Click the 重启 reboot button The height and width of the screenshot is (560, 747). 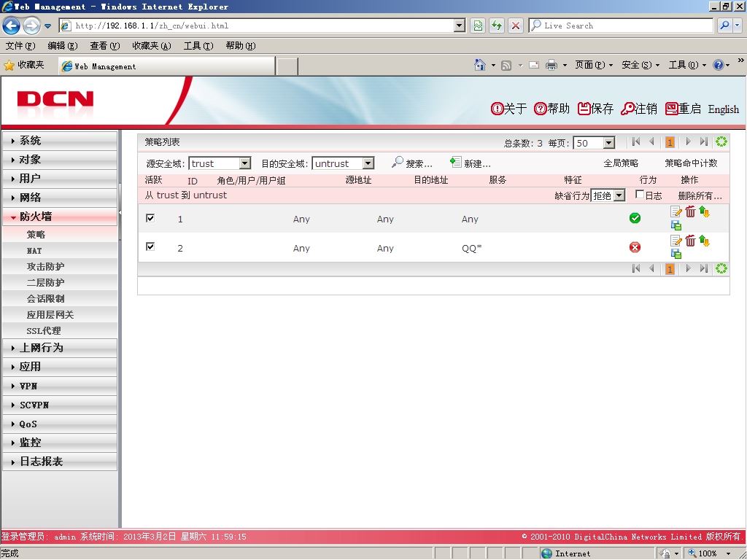point(683,109)
